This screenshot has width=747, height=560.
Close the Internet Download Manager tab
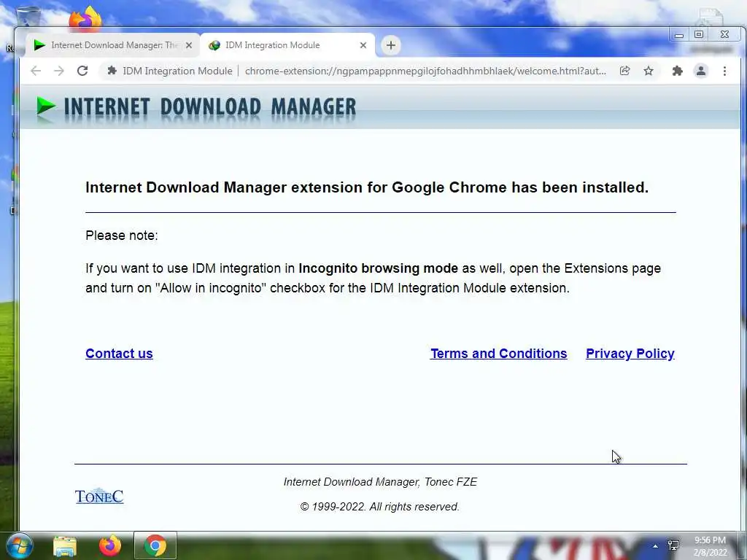tap(189, 45)
